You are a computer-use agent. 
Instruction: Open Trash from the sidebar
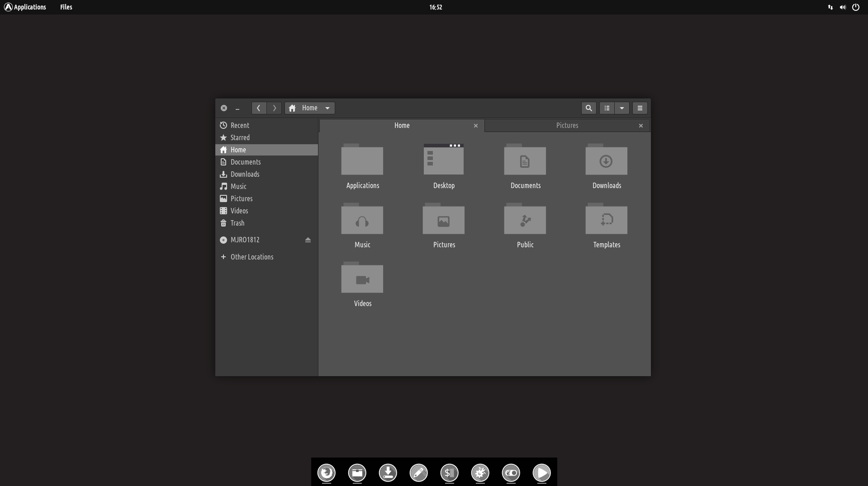click(237, 223)
